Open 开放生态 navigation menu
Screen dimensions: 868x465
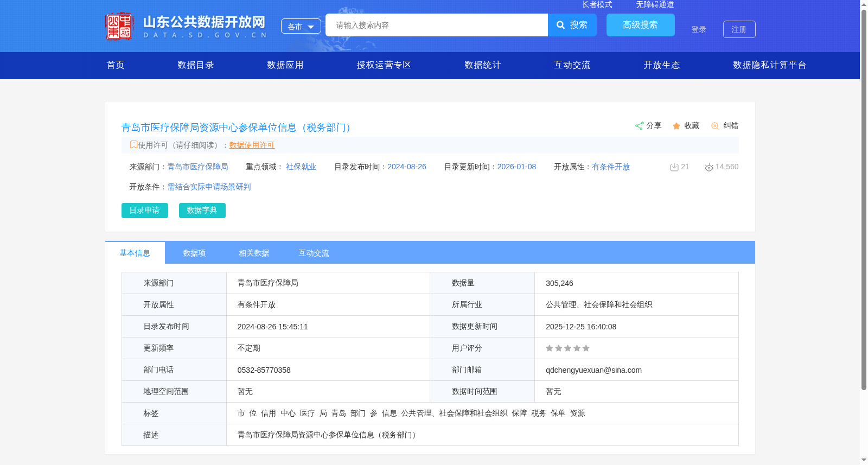(x=662, y=65)
